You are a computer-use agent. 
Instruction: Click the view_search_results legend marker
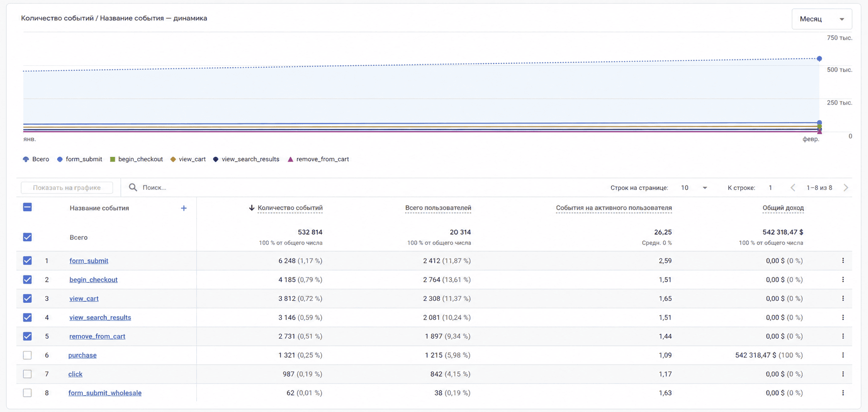(x=215, y=159)
